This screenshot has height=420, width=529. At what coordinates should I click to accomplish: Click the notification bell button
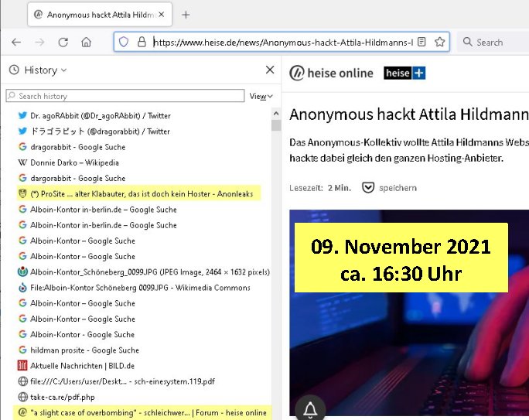tap(310, 408)
